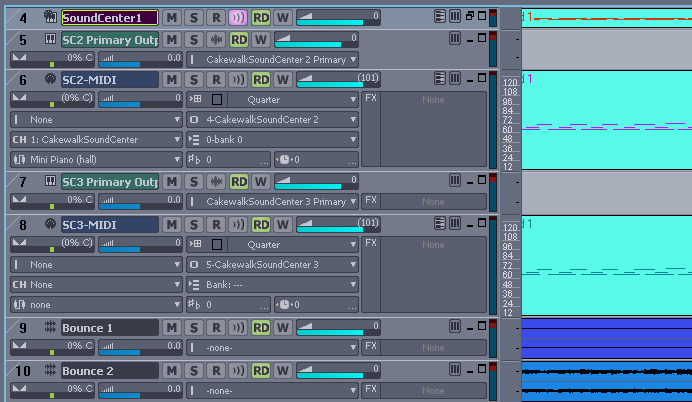Arm the SC3-MIDI track for recording
692x402 pixels.
215,224
